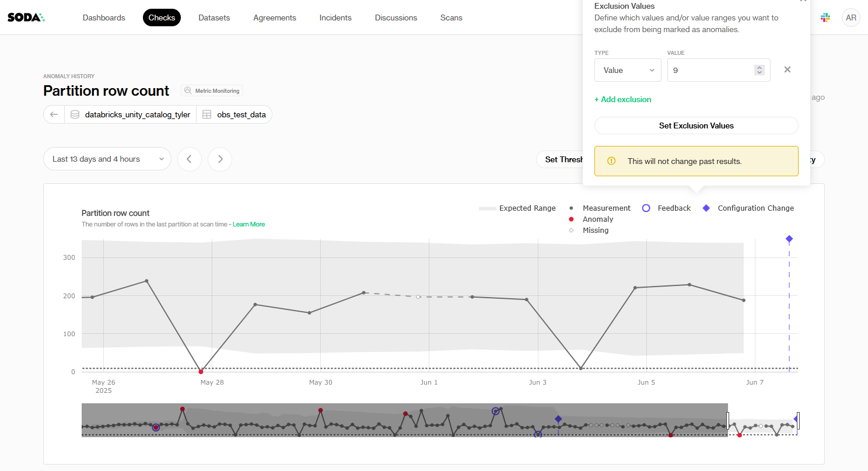Open the AR user avatar menu
The height and width of the screenshot is (471, 868).
[x=850, y=18]
